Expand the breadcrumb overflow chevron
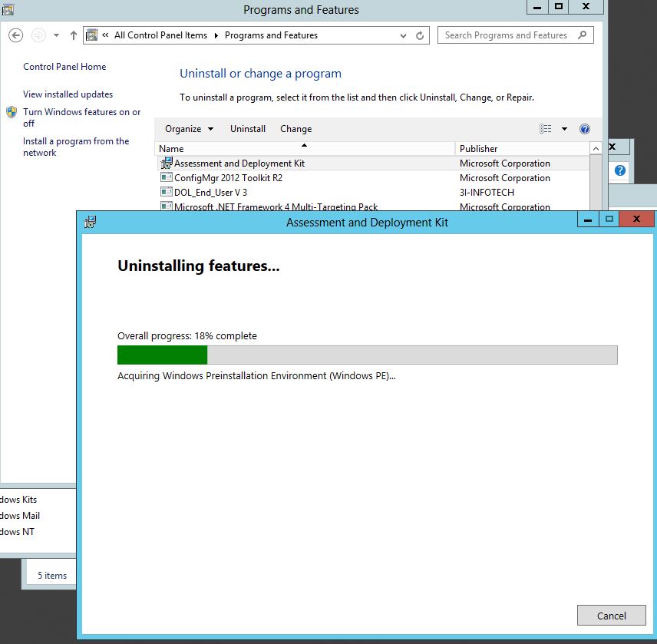 [105, 35]
